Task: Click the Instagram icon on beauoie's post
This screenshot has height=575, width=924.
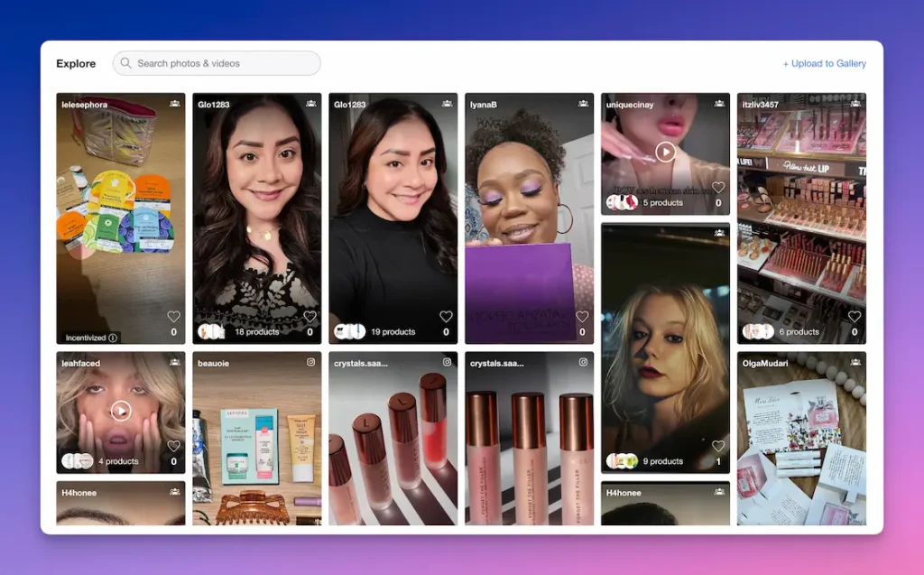Action: [x=311, y=360]
